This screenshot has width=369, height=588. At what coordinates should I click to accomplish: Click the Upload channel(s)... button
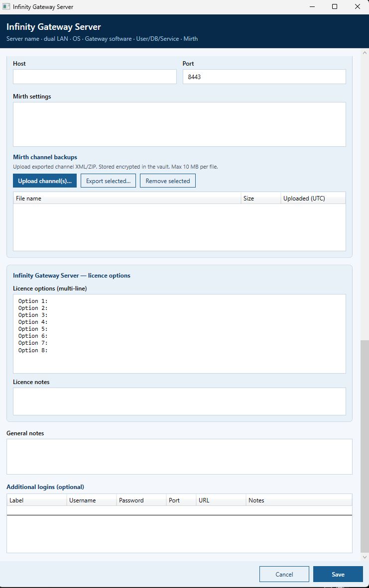click(45, 181)
